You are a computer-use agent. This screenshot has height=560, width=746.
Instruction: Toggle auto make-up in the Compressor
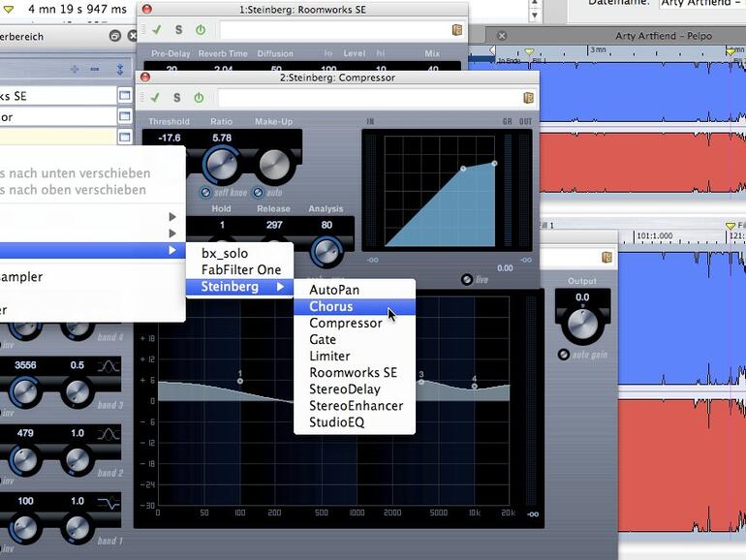point(258,192)
